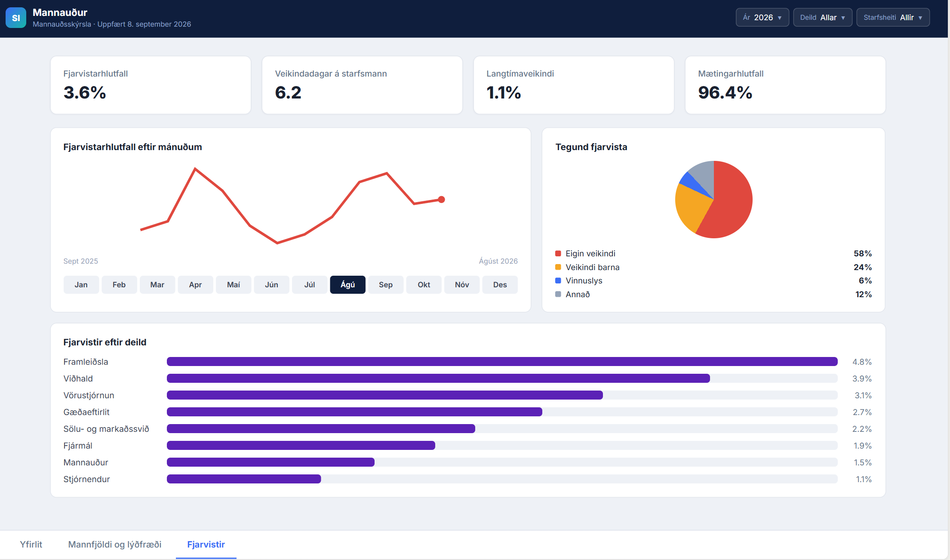950x560 pixels.
Task: Switch to the Yfirlit tab
Action: [31, 545]
